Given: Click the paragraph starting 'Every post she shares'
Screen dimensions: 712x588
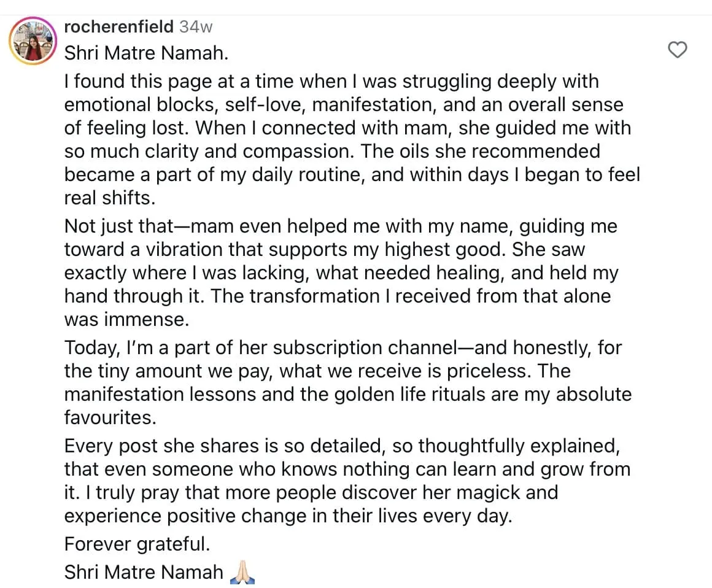Looking at the screenshot, I should click(x=347, y=481).
